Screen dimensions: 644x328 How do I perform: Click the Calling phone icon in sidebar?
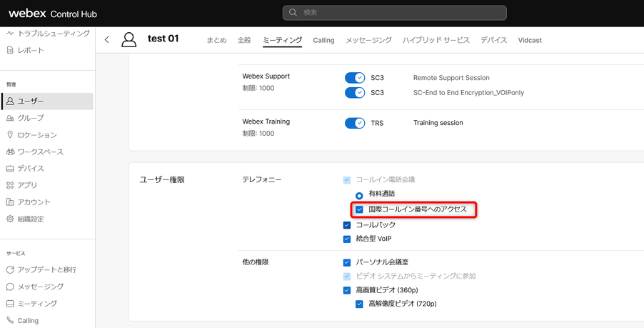10,321
